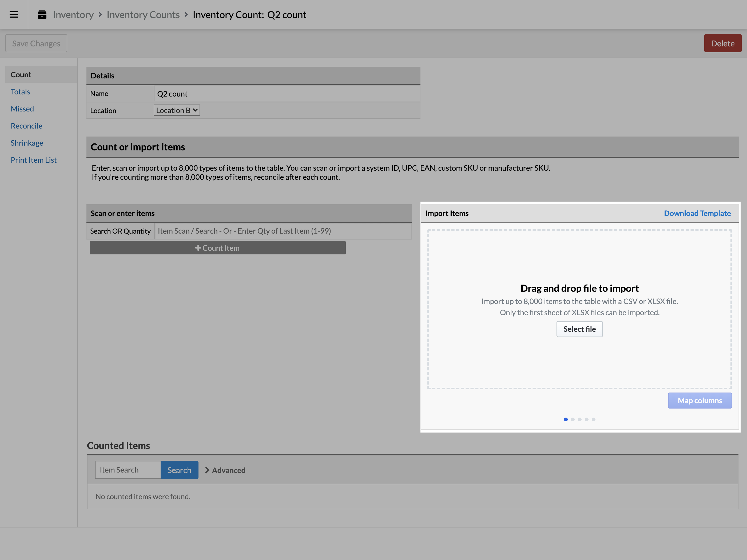Click the Advanced expander icon

(x=208, y=470)
